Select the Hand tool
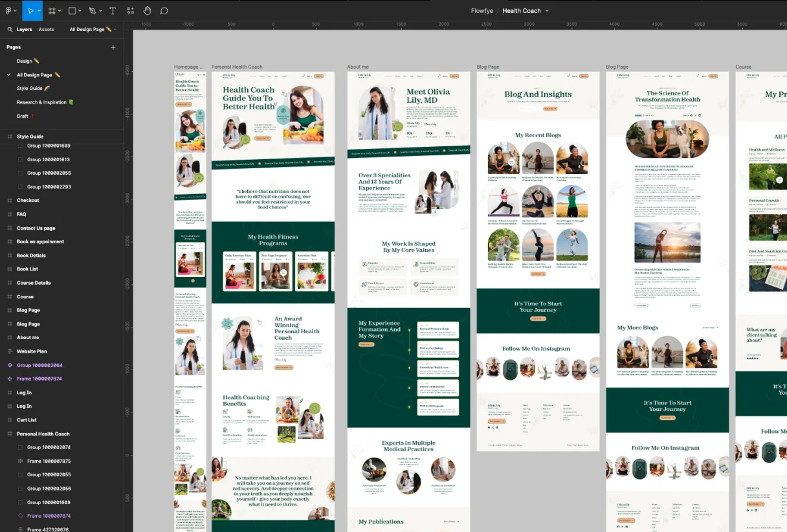This screenshot has height=532, width=787. (x=147, y=10)
